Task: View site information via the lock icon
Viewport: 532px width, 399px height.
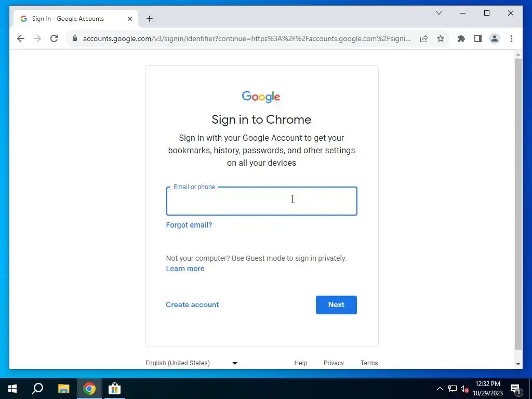Action: 75,38
